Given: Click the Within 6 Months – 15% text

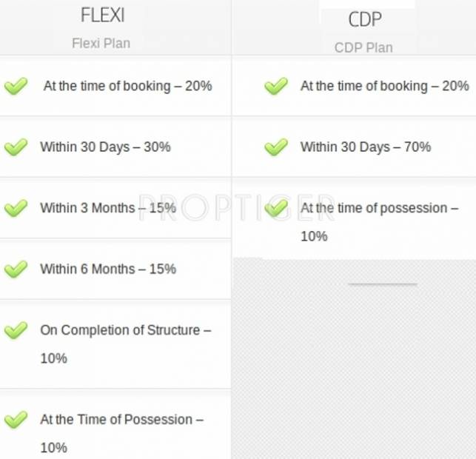Looking at the screenshot, I should point(108,269).
